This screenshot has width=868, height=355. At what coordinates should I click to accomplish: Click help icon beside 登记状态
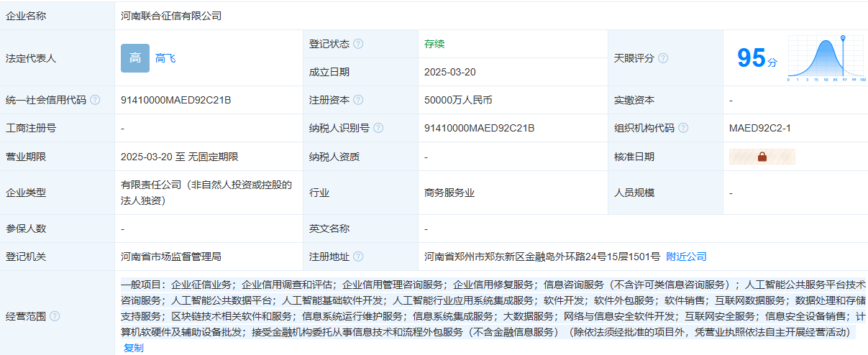coord(358,44)
